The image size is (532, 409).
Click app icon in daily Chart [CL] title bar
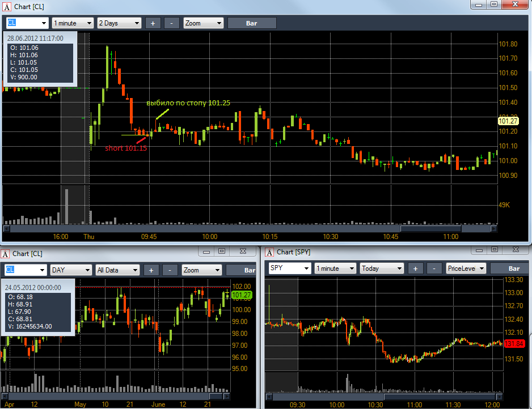coord(5,254)
